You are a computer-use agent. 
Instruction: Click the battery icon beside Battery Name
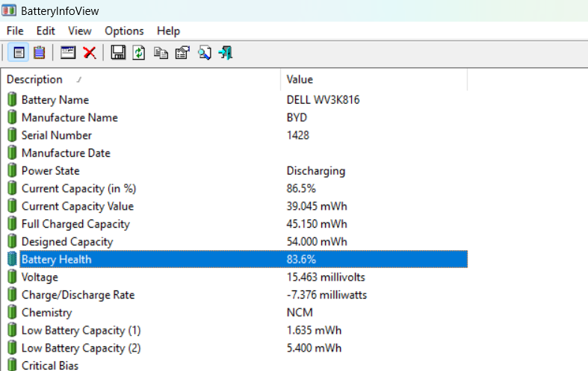click(x=12, y=99)
